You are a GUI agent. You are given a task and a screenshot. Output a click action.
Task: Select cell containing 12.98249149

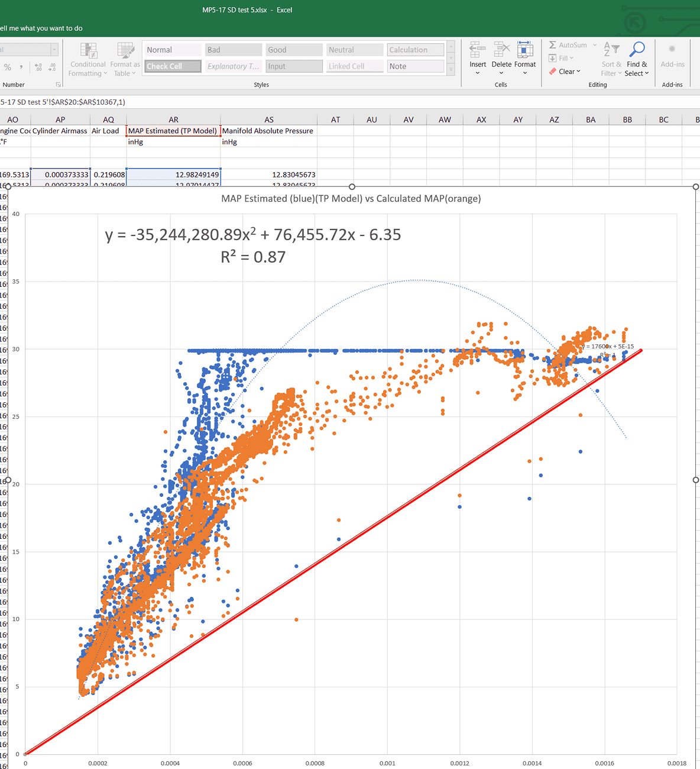tap(173, 175)
